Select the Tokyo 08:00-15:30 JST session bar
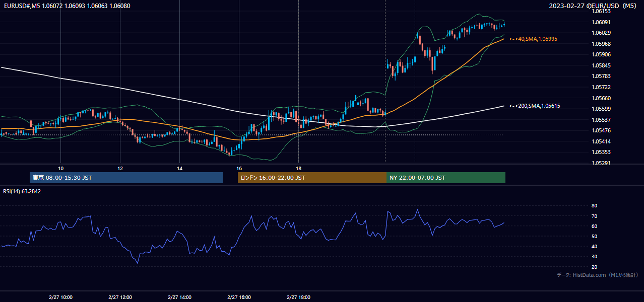 coord(126,178)
